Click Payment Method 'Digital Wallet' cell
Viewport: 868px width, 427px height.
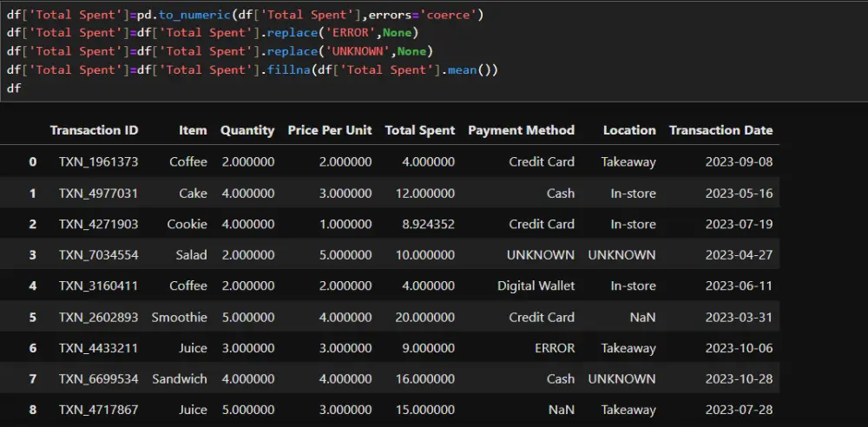[536, 286]
